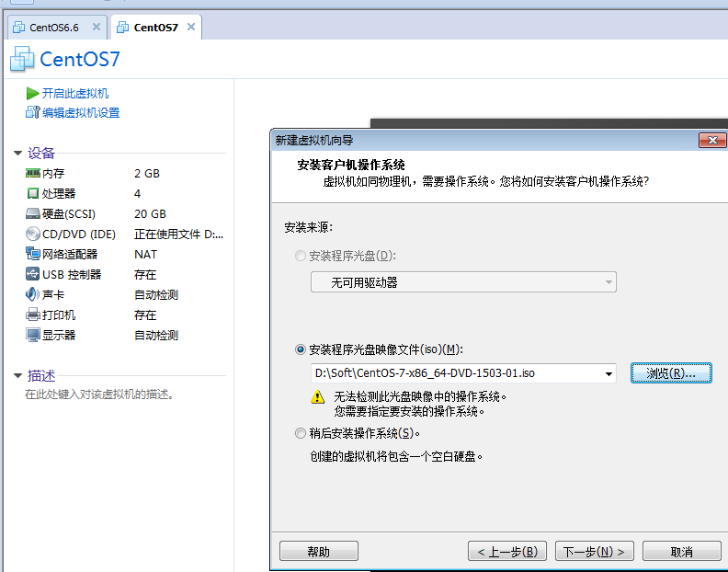The image size is (728, 572).
Task: Click the hard disk (SCSI) icon
Action: [x=33, y=213]
